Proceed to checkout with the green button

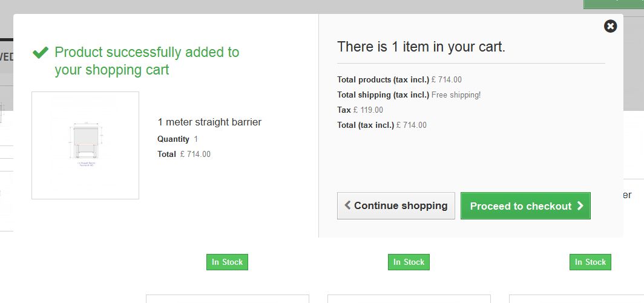[525, 205]
